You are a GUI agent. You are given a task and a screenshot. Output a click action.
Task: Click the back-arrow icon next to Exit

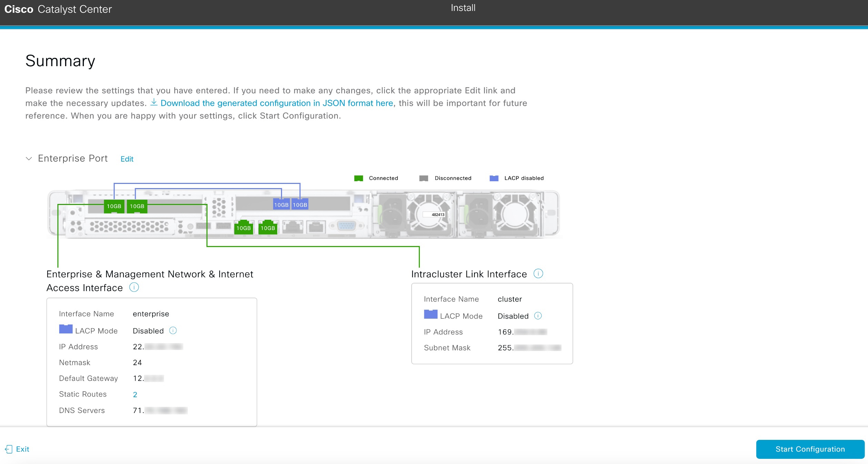pos(9,449)
